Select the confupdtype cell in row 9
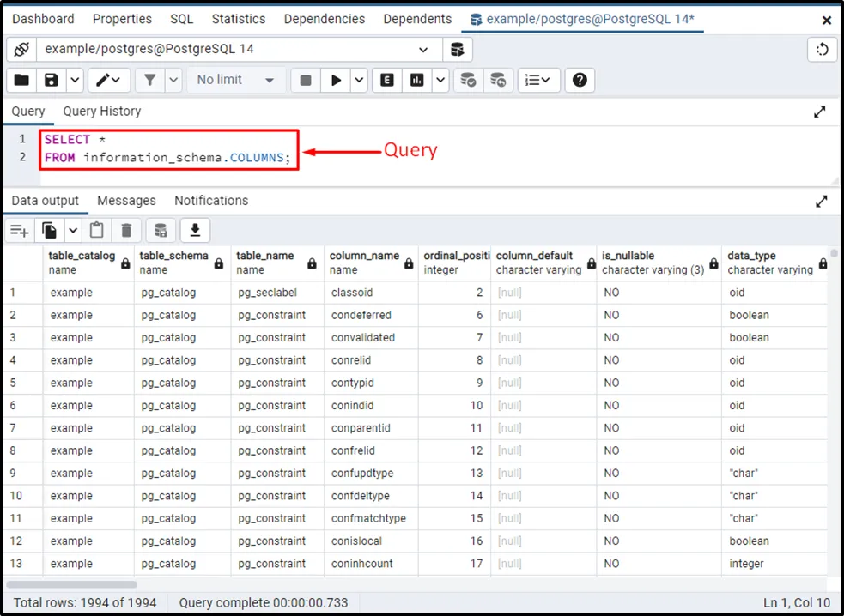The height and width of the screenshot is (616, 844). (x=360, y=474)
